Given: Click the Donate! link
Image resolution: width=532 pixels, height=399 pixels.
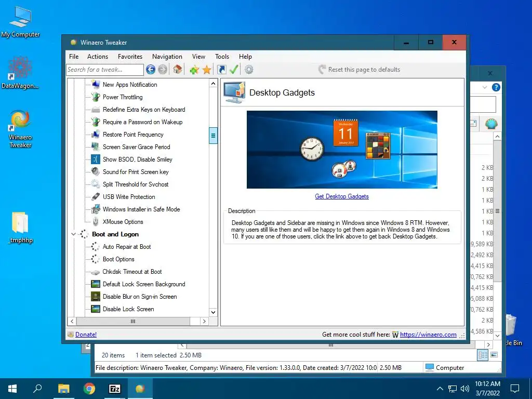Looking at the screenshot, I should click(x=86, y=335).
